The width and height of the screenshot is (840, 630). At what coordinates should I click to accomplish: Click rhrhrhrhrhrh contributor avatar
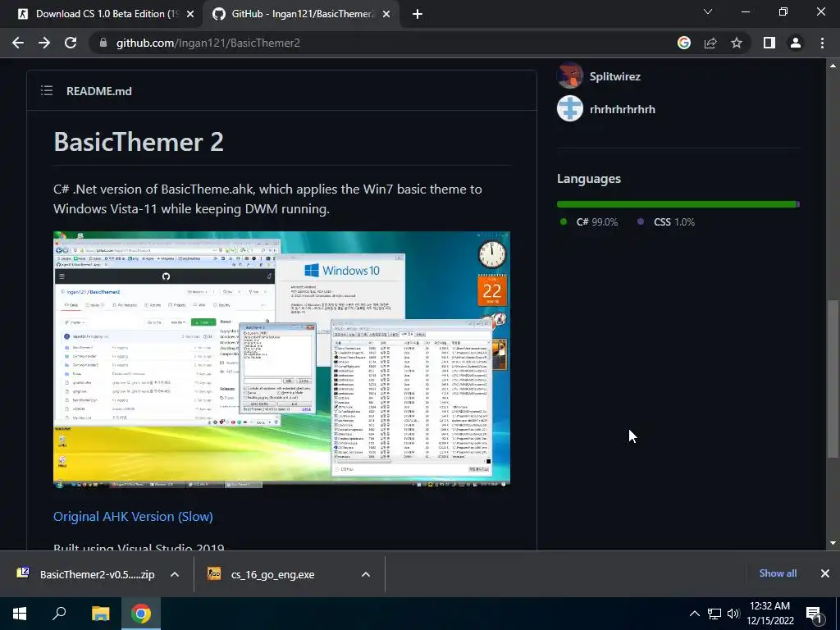[x=570, y=109]
